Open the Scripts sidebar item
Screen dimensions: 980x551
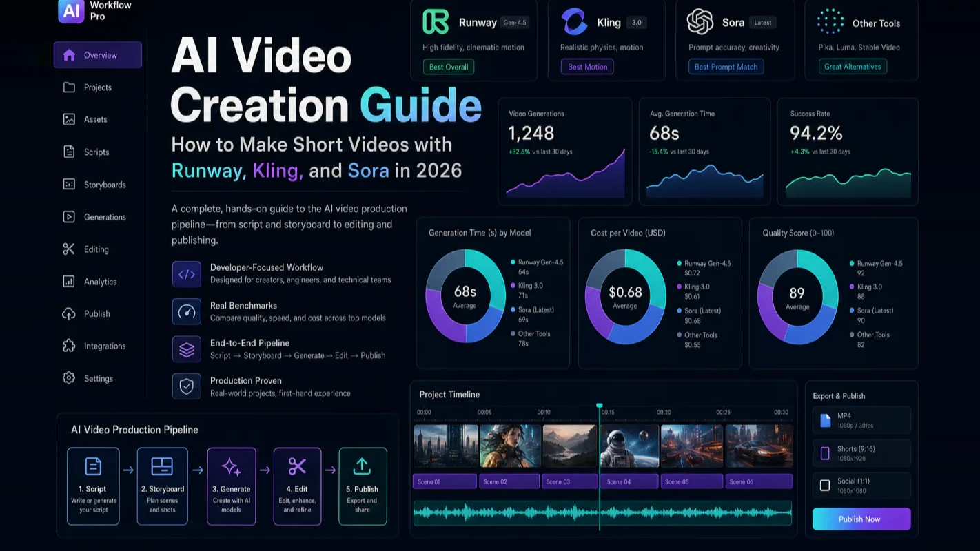point(98,152)
